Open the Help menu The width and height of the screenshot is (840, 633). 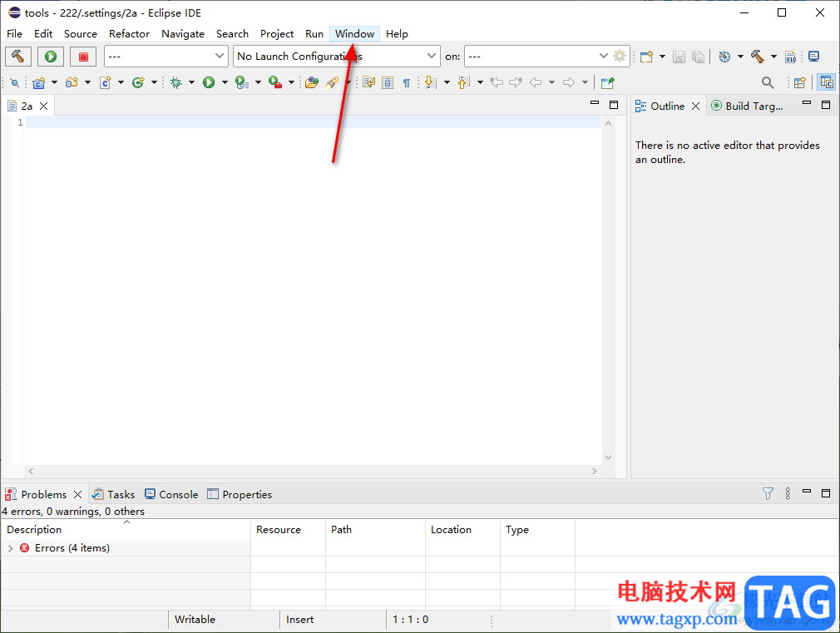397,34
